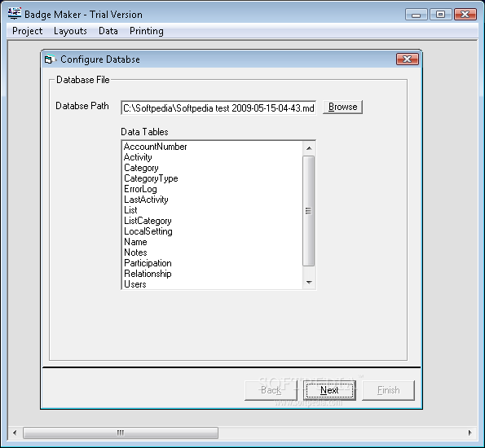Click the Back button
The image size is (485, 448).
pyautogui.click(x=271, y=390)
